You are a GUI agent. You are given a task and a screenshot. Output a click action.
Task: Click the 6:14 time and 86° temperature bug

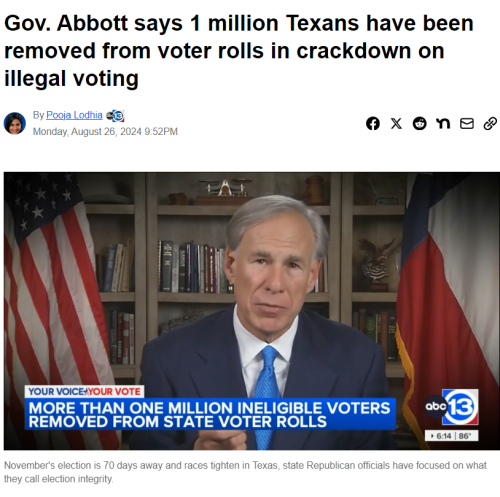pyautogui.click(x=452, y=436)
